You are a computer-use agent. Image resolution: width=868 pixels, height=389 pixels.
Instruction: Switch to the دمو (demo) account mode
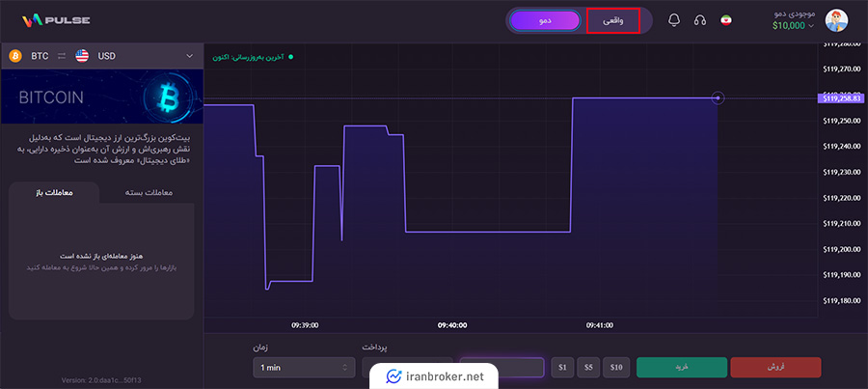click(x=544, y=20)
